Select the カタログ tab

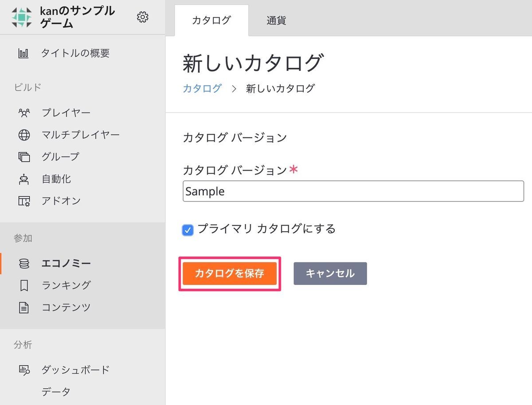pos(211,19)
